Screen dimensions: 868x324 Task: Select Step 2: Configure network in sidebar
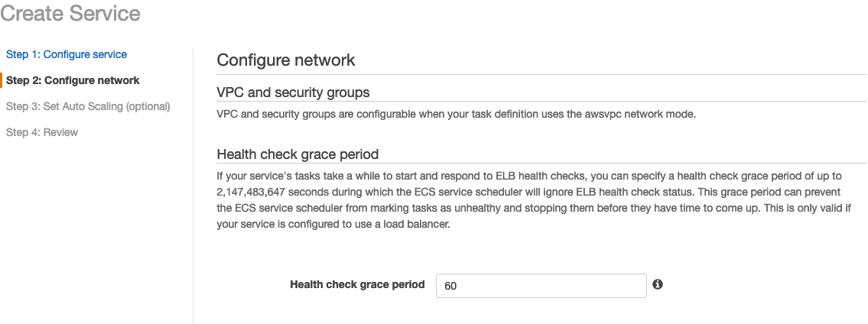[x=73, y=80]
